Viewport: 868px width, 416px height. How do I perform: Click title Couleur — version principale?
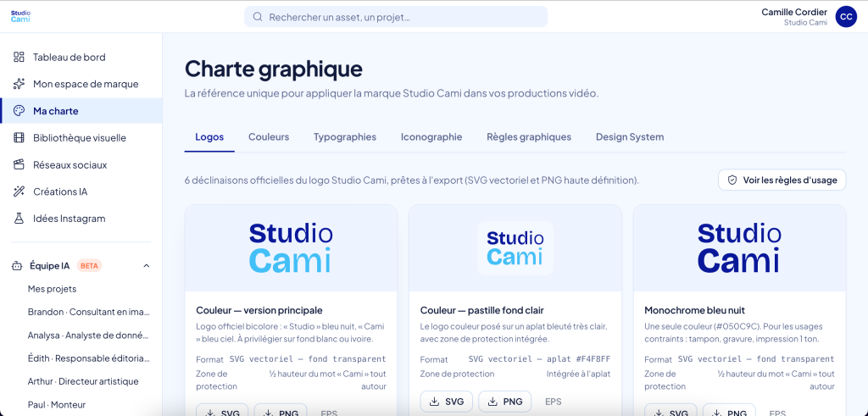click(x=259, y=310)
